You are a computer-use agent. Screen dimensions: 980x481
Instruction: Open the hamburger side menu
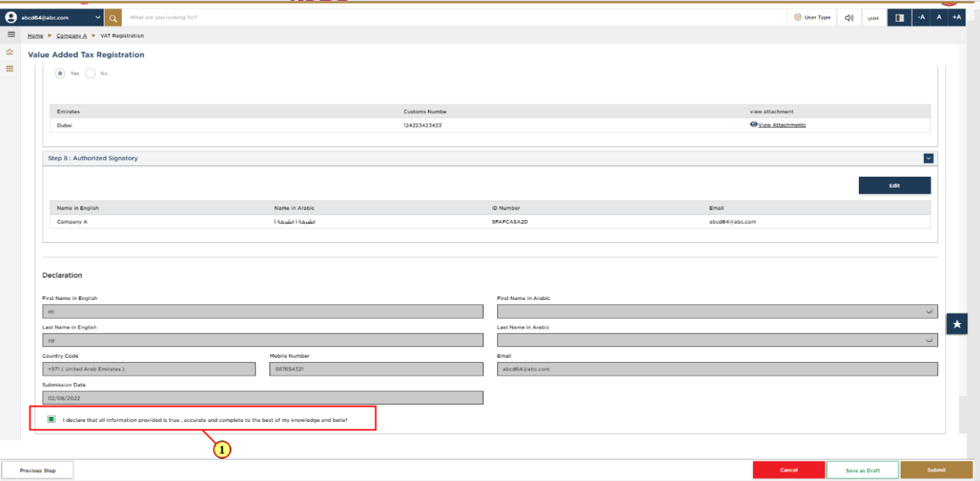(x=11, y=35)
